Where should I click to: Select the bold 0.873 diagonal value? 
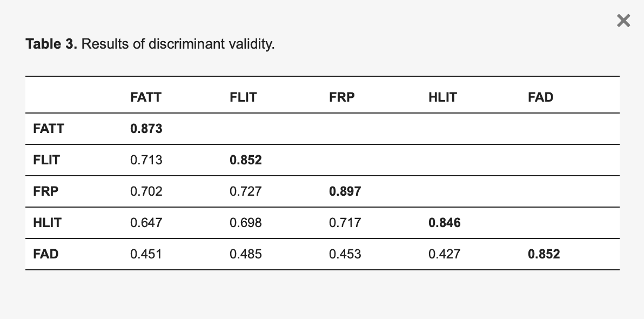click(x=146, y=129)
